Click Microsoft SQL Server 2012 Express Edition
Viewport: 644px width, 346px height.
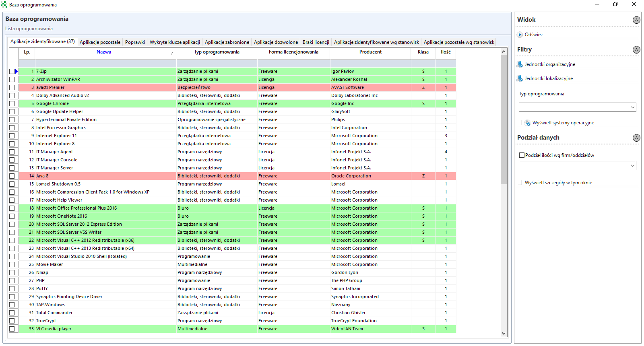79,224
